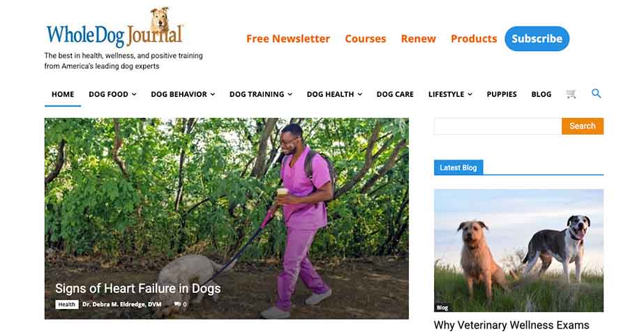644x332 pixels.
Task: Open the Dog Care menu item
Action: click(395, 94)
